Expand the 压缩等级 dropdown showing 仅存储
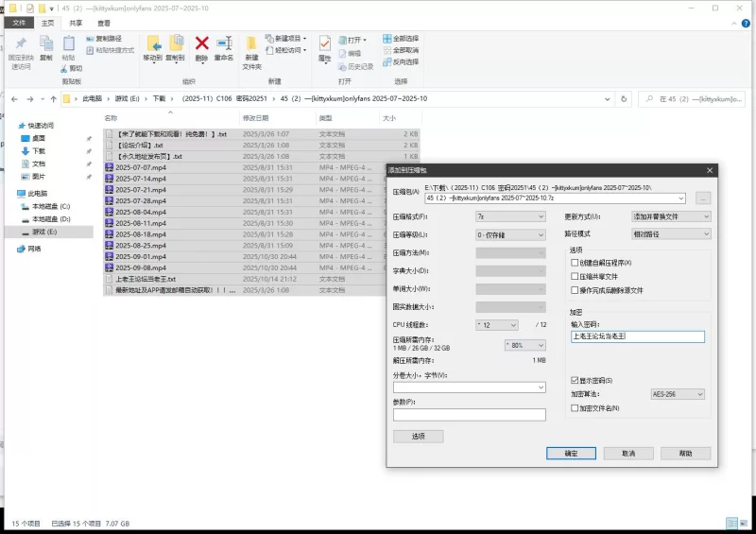 510,234
